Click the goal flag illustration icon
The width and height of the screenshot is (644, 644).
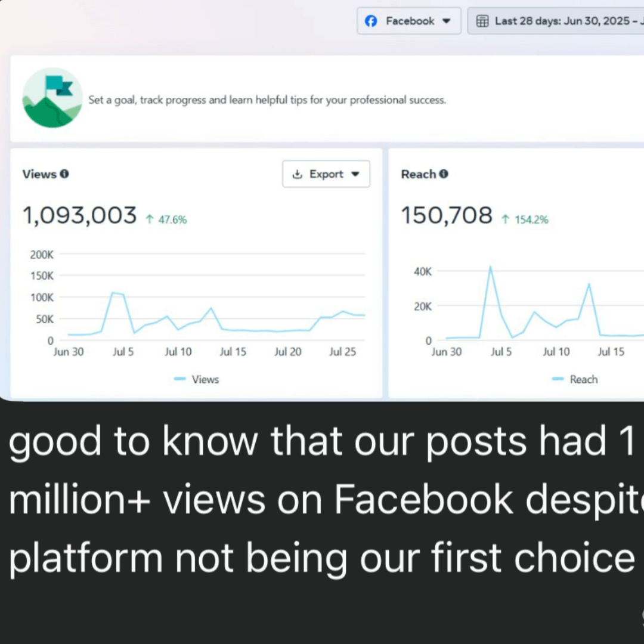click(52, 98)
